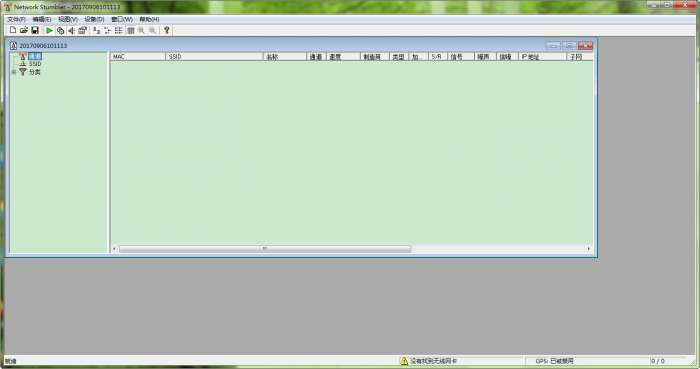
Task: Create a new document with the blank page icon
Action: click(x=13, y=30)
